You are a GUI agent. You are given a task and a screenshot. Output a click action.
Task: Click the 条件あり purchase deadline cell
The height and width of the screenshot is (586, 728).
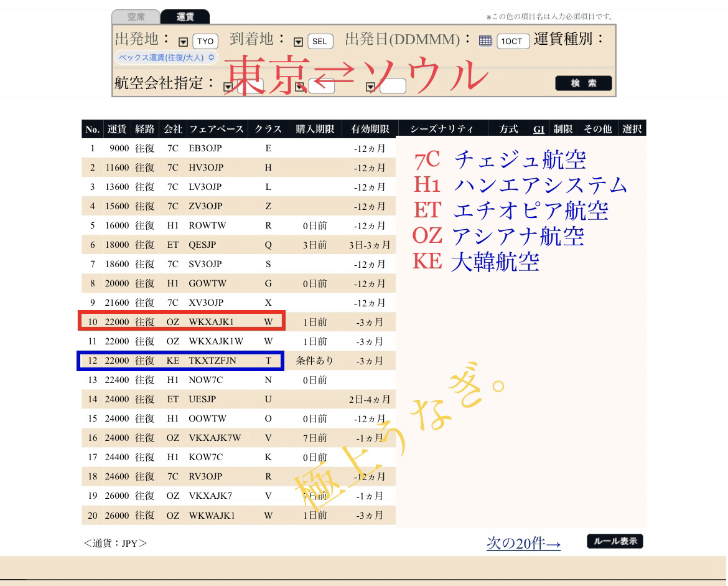coord(315,361)
